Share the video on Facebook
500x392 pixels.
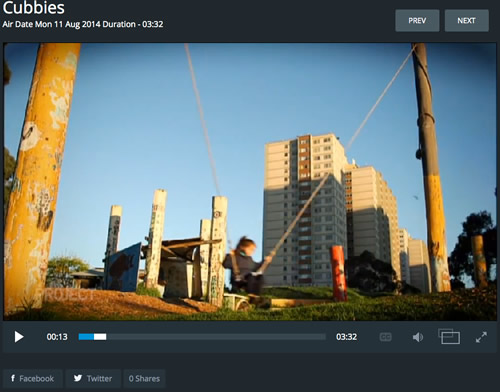click(33, 379)
